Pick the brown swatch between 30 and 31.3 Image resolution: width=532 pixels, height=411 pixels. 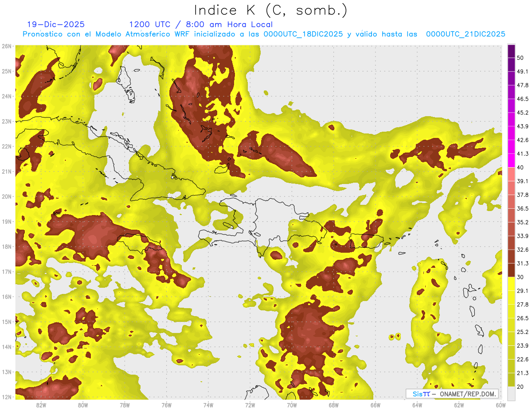(511, 270)
